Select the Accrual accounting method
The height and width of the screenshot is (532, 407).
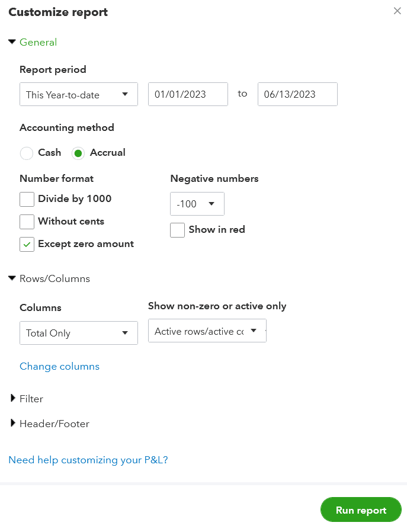coord(78,153)
